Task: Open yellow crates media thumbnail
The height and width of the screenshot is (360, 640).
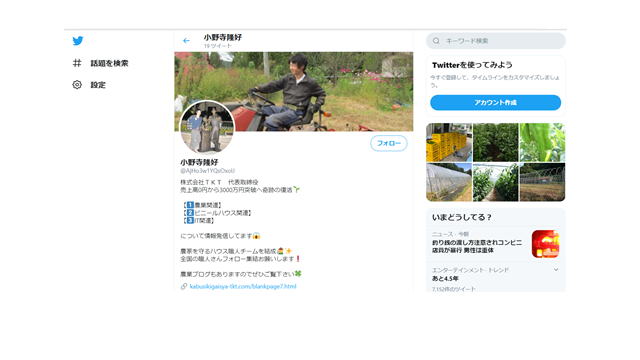Action: [x=449, y=142]
